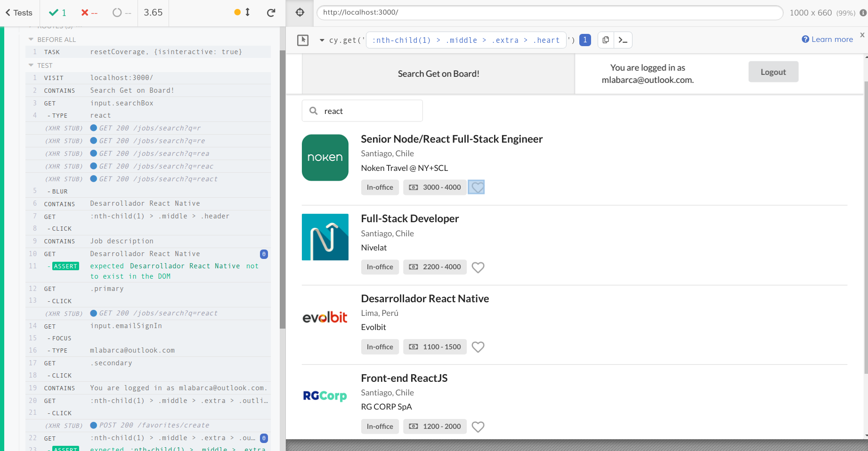
Task: Collapse the BEFORE ALL section
Action: pos(52,40)
